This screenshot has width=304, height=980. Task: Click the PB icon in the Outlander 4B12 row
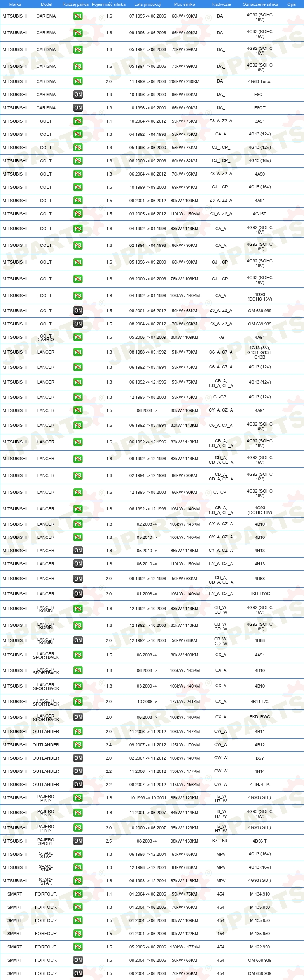click(x=78, y=745)
